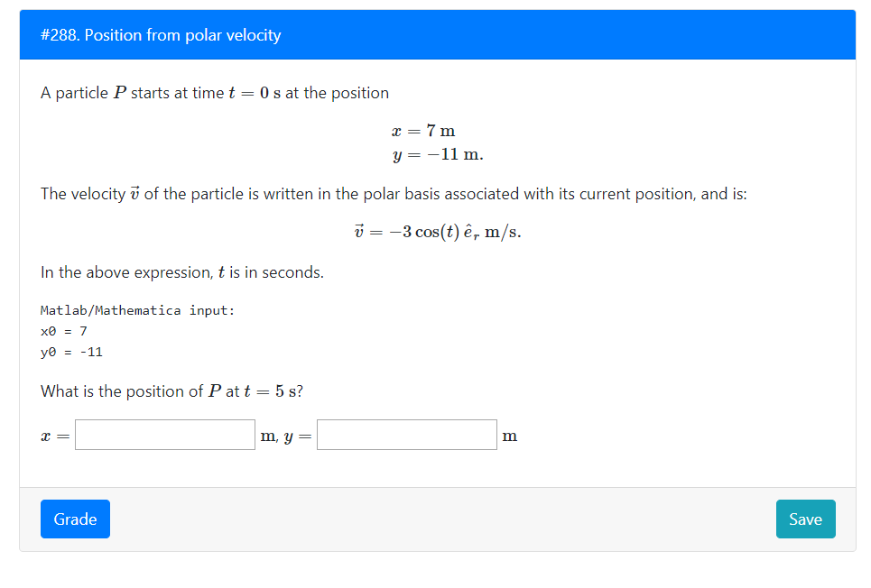Click the Save button

[x=804, y=519]
